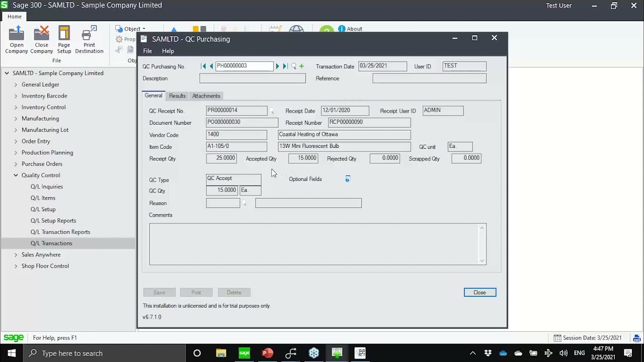Viewport: 644px width, 362px height.
Task: Click the About info icon
Action: pos(342,29)
